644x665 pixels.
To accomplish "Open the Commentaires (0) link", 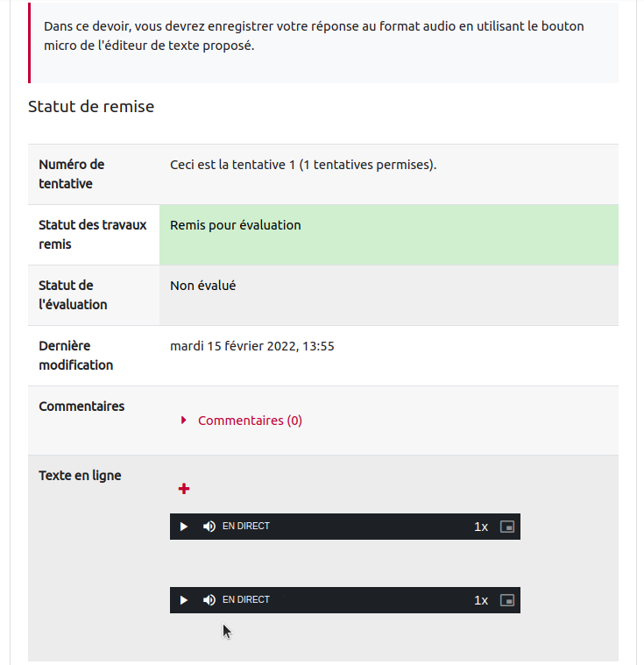I will [250, 421].
